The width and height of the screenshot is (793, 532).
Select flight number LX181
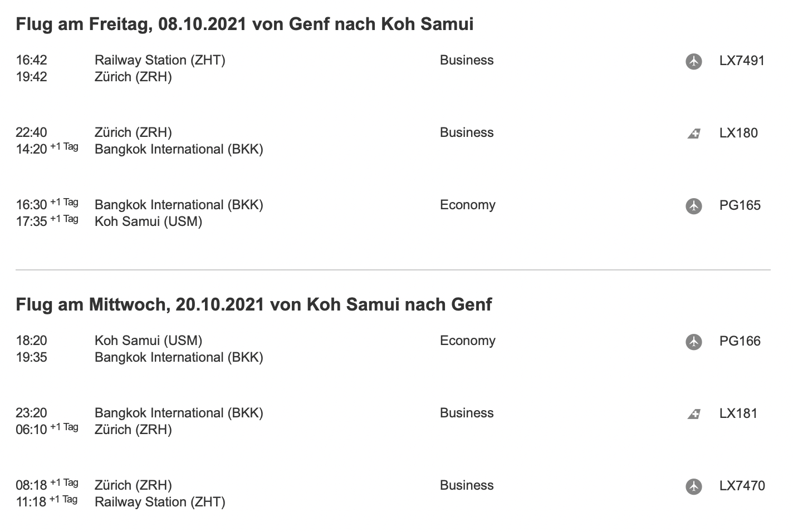tap(738, 413)
